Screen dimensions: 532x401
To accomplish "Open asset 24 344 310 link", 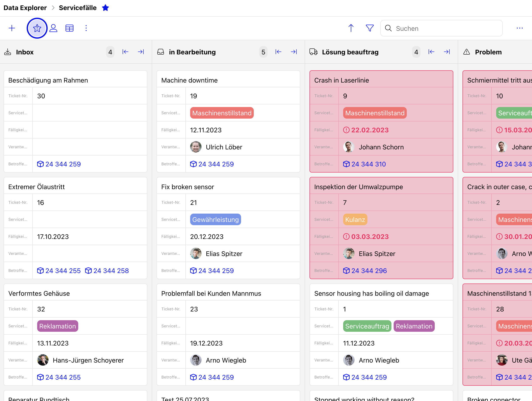I will pos(364,164).
